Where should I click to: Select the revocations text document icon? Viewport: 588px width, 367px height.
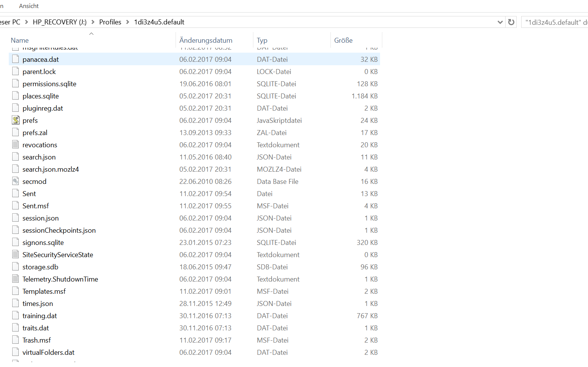coord(15,145)
